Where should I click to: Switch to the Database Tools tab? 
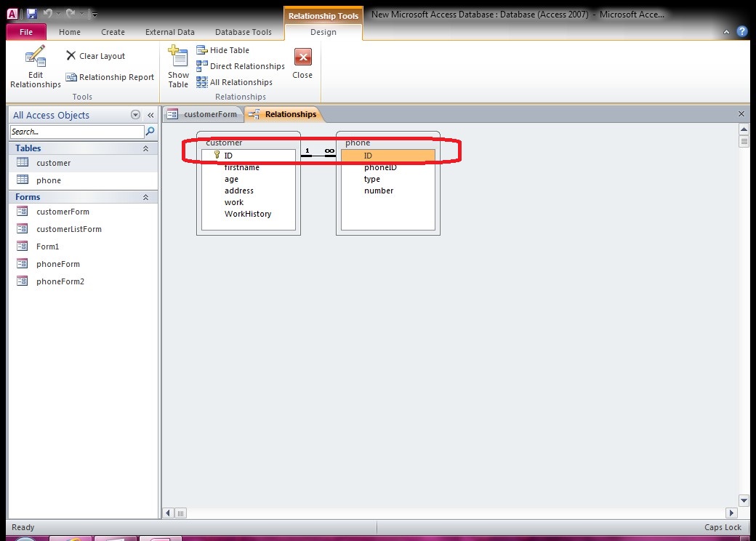(243, 32)
